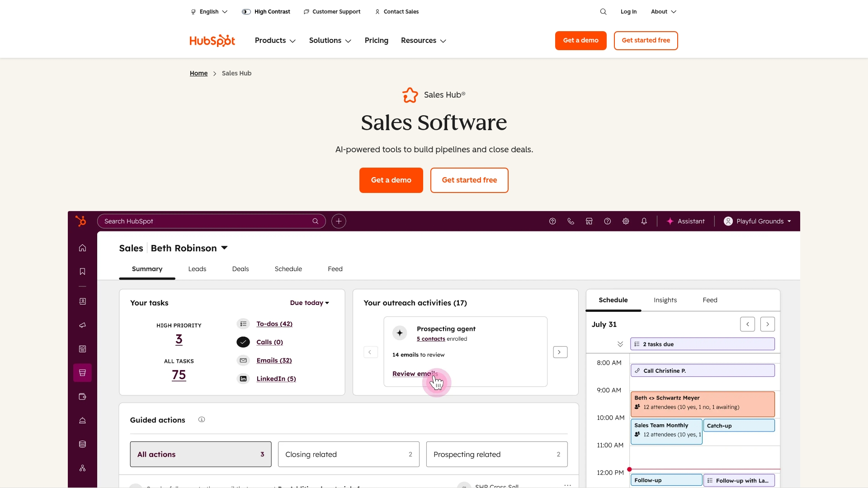Open the Insights tab in the Schedule panel
The image size is (868, 488).
tap(665, 300)
